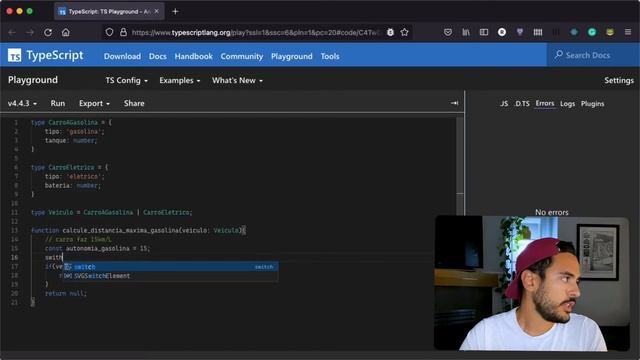
Task: Go to the browser home icon
Action: [x=66, y=32]
